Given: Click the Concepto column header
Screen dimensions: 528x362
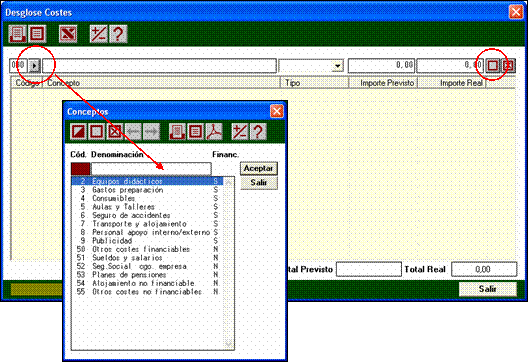Looking at the screenshot, I should point(162,83).
